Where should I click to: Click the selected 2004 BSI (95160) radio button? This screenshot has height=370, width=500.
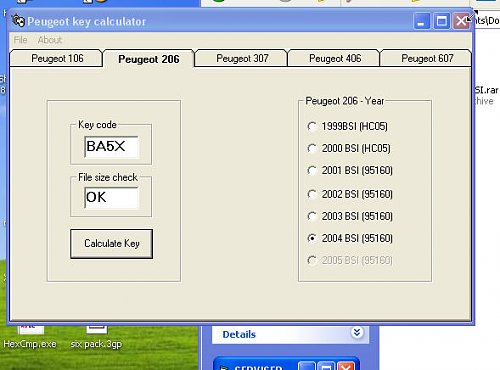[x=312, y=238]
